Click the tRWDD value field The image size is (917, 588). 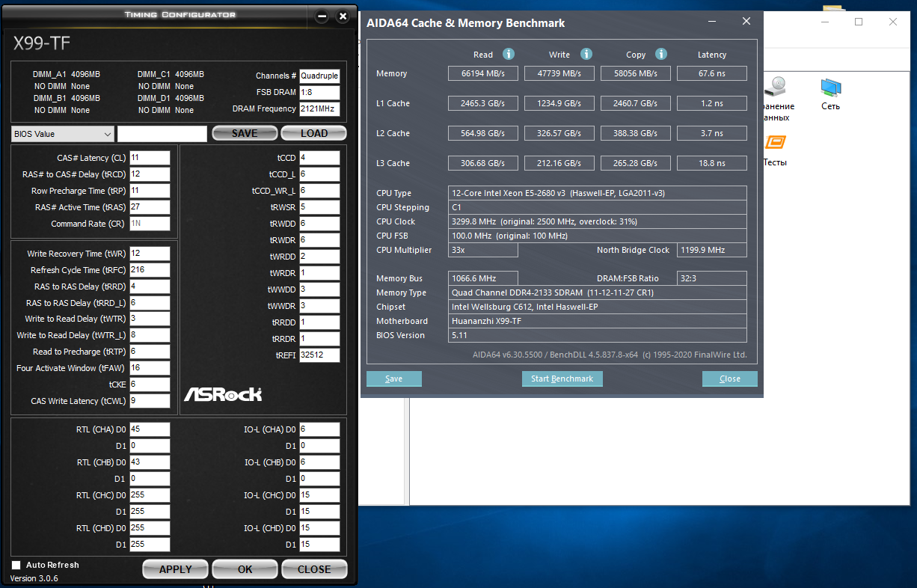pyautogui.click(x=319, y=224)
